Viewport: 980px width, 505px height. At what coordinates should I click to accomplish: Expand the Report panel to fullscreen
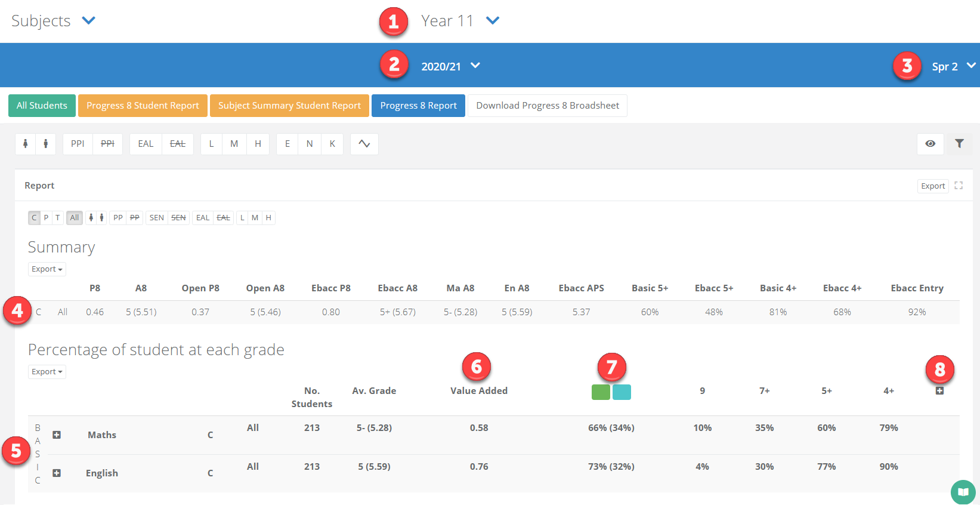959,186
